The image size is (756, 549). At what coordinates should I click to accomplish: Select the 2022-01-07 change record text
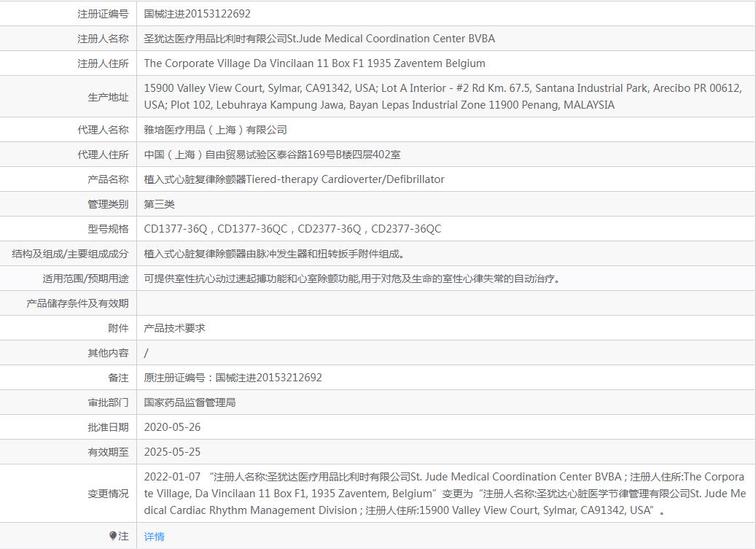(x=445, y=494)
